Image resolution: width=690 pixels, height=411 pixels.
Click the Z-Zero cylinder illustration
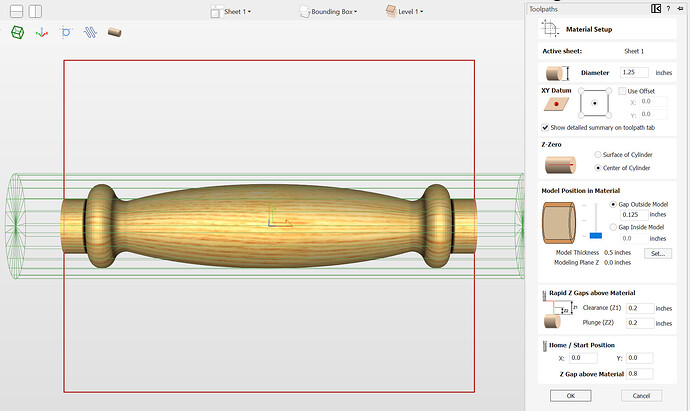pyautogui.click(x=560, y=165)
